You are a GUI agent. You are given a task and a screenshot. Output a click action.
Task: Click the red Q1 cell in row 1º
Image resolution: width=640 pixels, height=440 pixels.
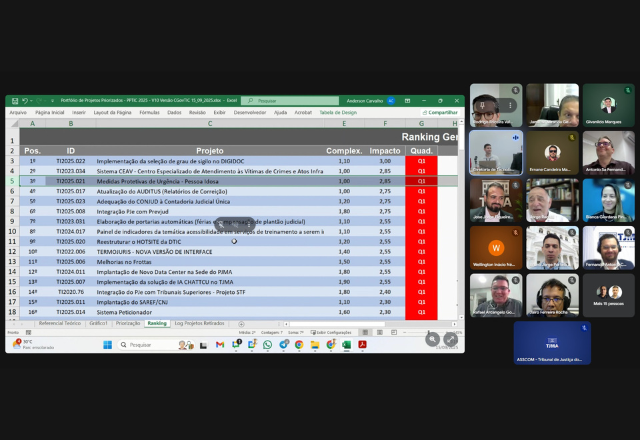click(x=421, y=161)
